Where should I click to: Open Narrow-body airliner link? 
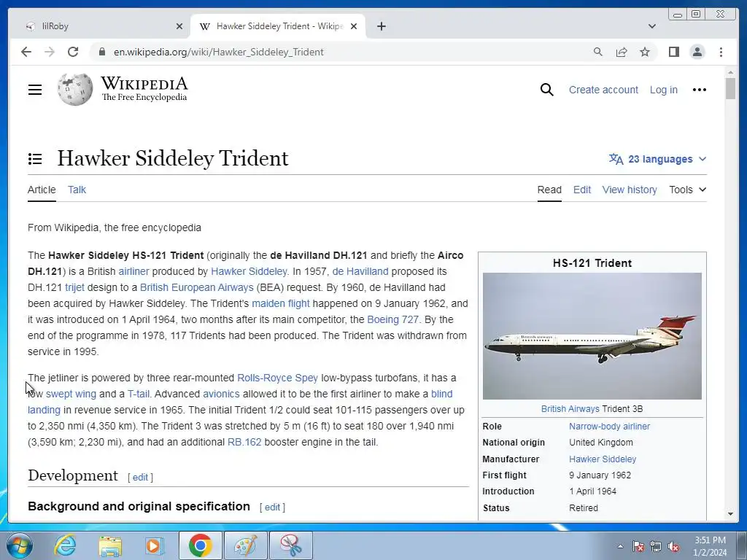[x=609, y=427]
